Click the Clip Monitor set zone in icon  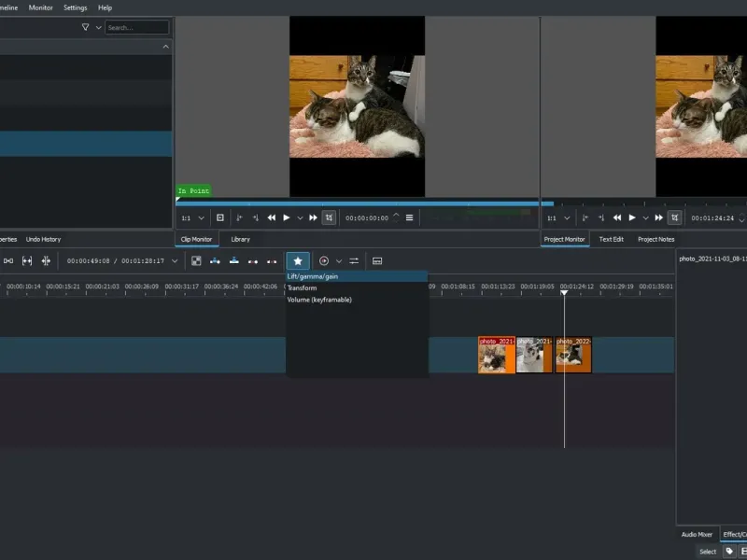[x=239, y=217]
